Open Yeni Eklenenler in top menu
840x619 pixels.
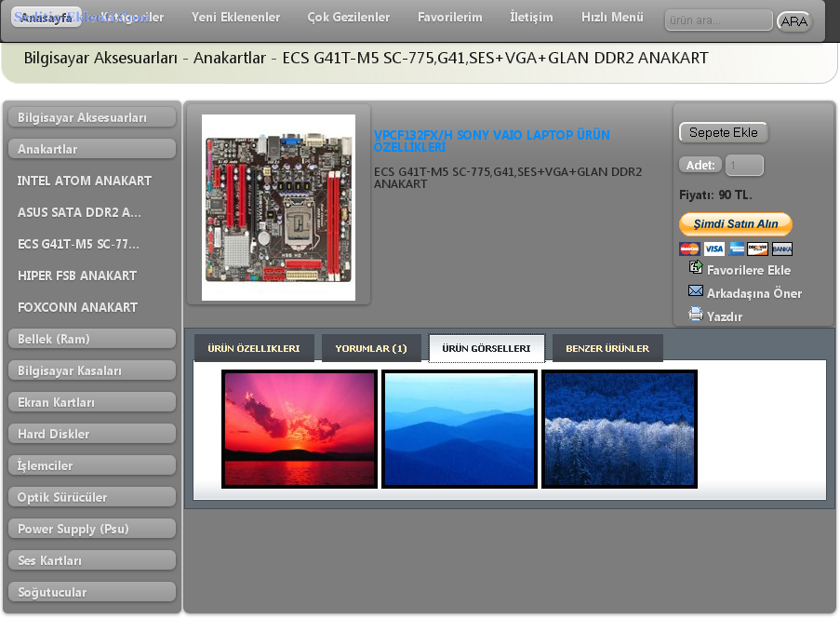(x=235, y=17)
